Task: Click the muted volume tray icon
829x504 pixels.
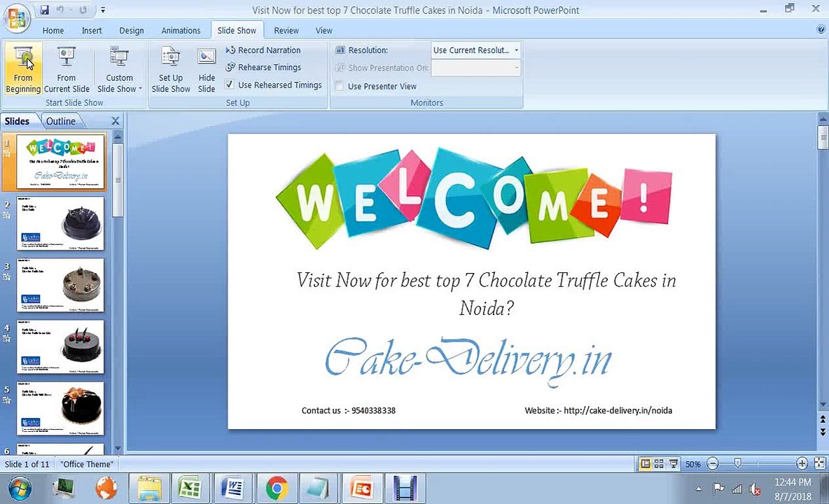Action: point(755,490)
